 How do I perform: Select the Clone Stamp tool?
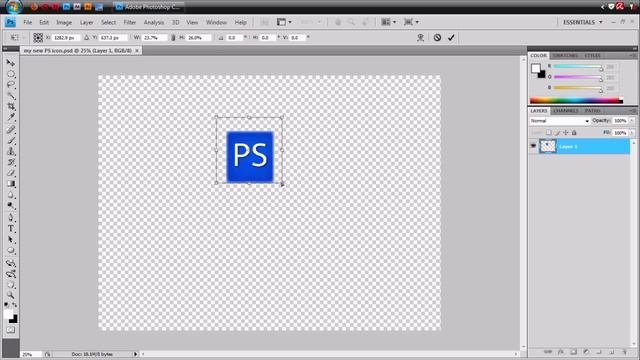pos(11,151)
